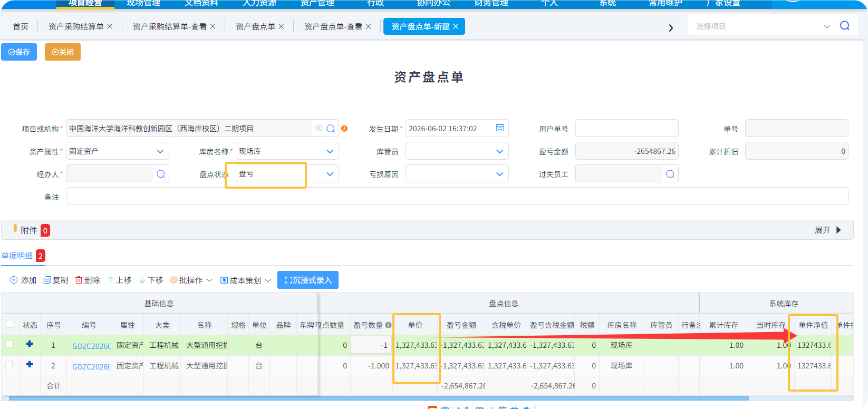Select the 单据明细 tab

click(17, 256)
